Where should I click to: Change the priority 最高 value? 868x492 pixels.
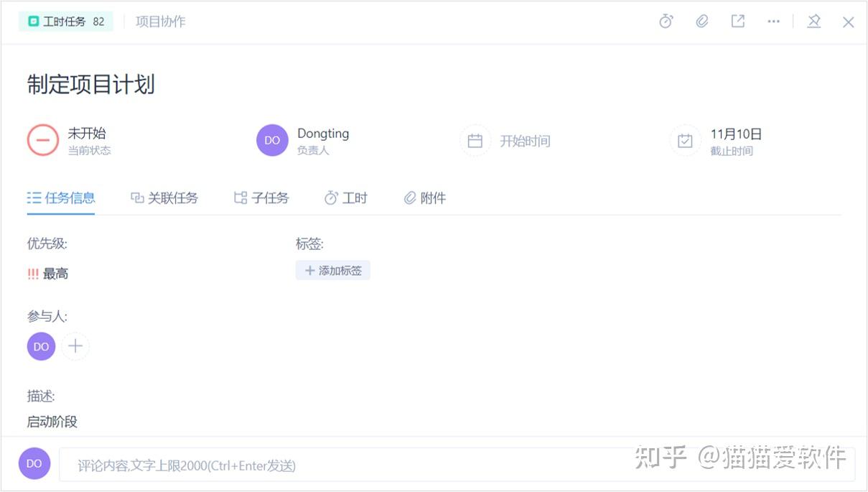point(48,274)
